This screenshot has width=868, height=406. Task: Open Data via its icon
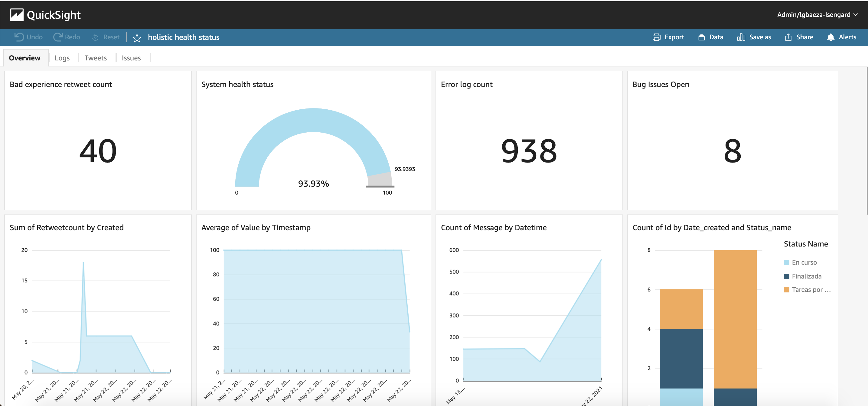coord(701,37)
